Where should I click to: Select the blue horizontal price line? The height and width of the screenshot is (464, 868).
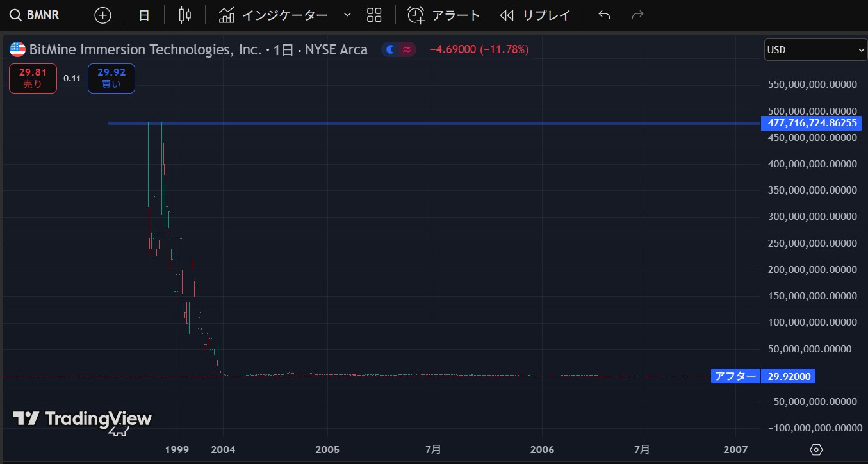[x=434, y=123]
